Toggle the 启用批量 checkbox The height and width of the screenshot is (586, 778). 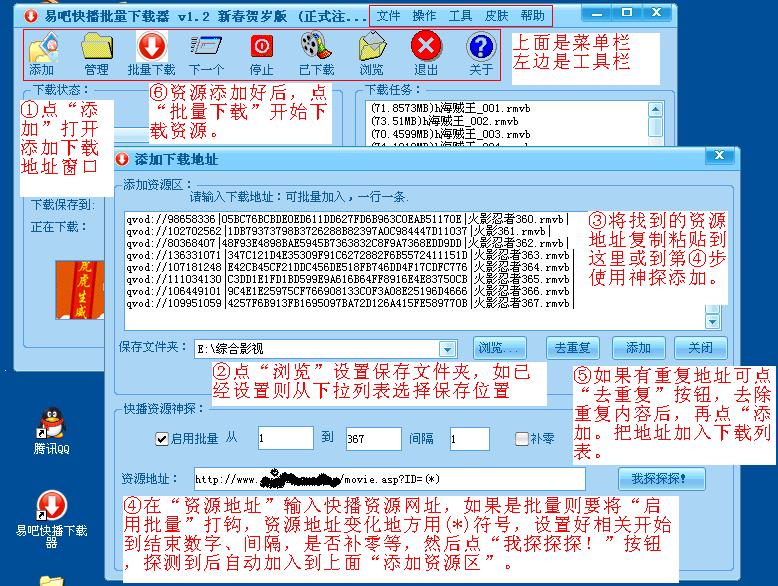pyautogui.click(x=161, y=439)
